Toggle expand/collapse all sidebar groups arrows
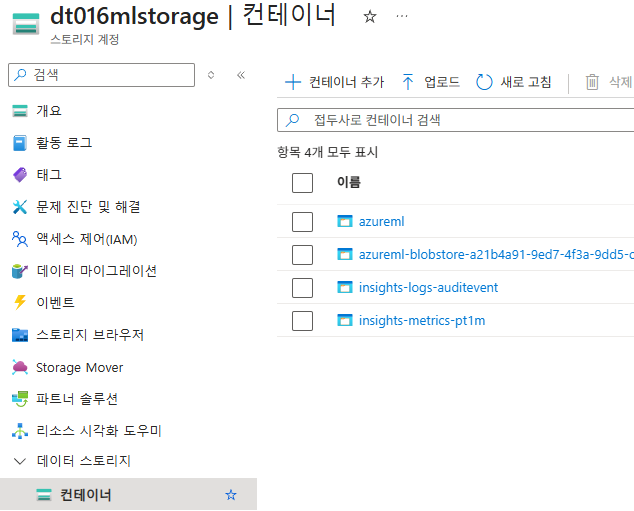This screenshot has height=511, width=634. (211, 75)
